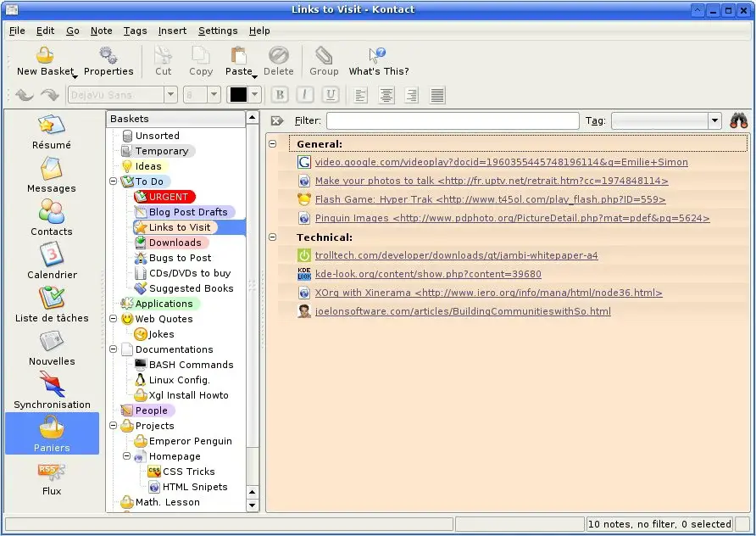
Task: Open the Messages sidebar component
Action: click(52, 175)
